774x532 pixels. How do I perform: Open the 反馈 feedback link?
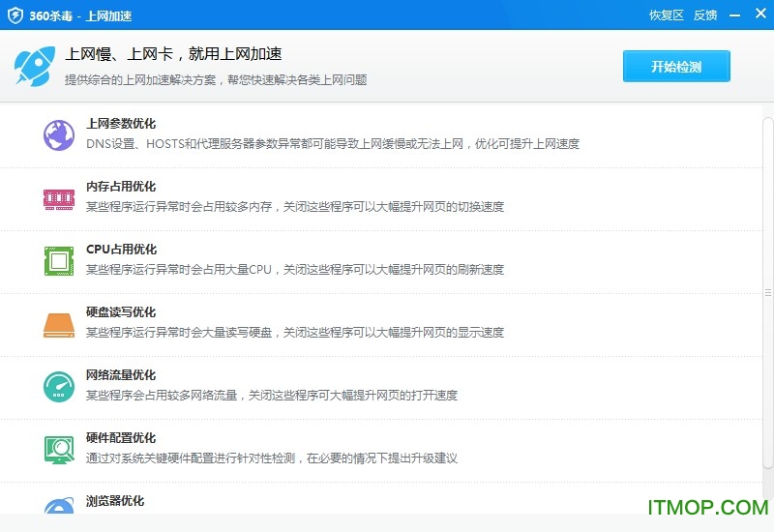705,15
